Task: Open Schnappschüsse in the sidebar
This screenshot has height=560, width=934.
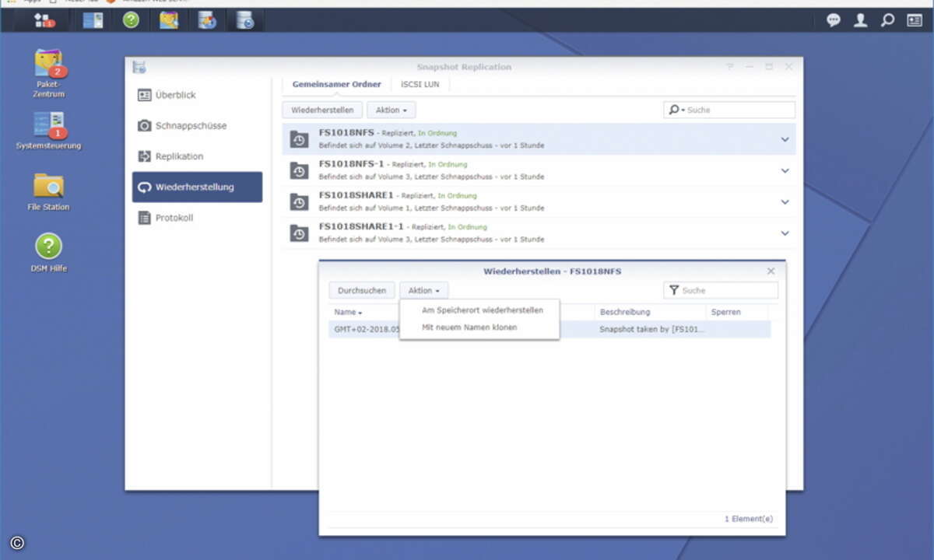Action: (197, 125)
